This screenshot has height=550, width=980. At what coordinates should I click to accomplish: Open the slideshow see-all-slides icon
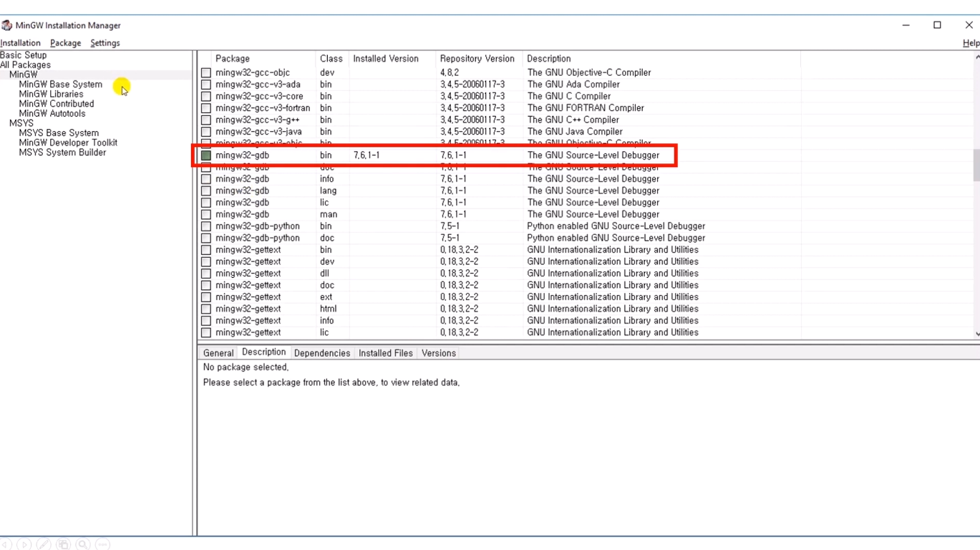[63, 544]
